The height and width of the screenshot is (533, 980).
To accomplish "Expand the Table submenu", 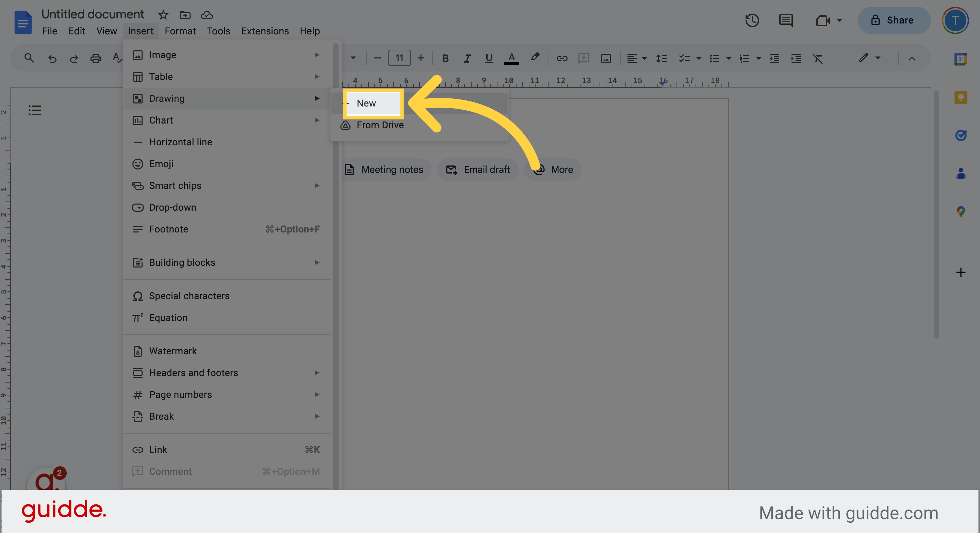I will pyautogui.click(x=227, y=77).
